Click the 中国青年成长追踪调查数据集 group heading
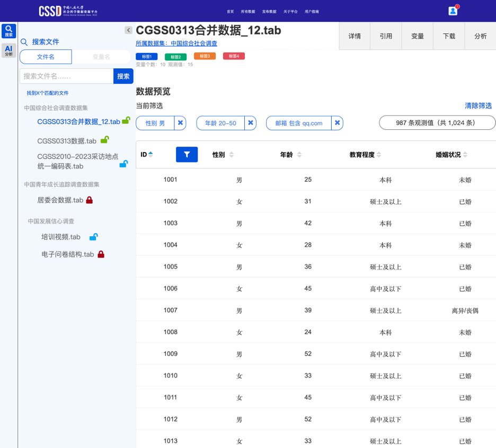496x448 pixels. (61, 184)
